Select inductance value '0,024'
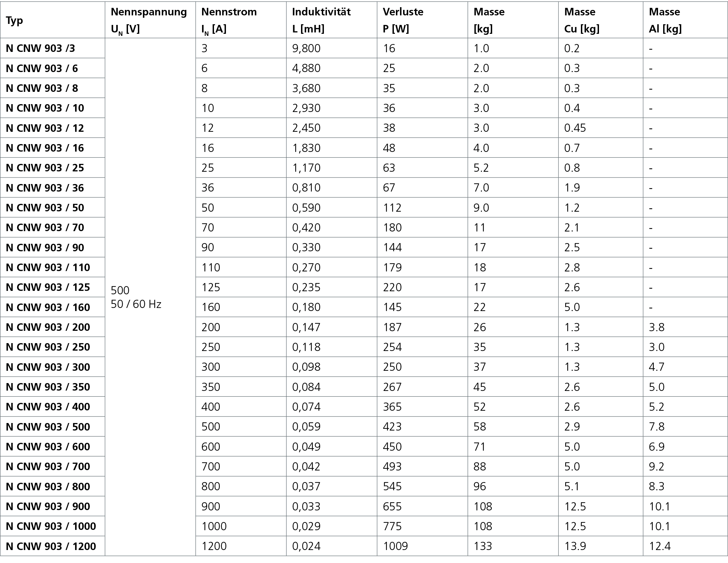The width and height of the screenshot is (728, 563). tap(306, 546)
